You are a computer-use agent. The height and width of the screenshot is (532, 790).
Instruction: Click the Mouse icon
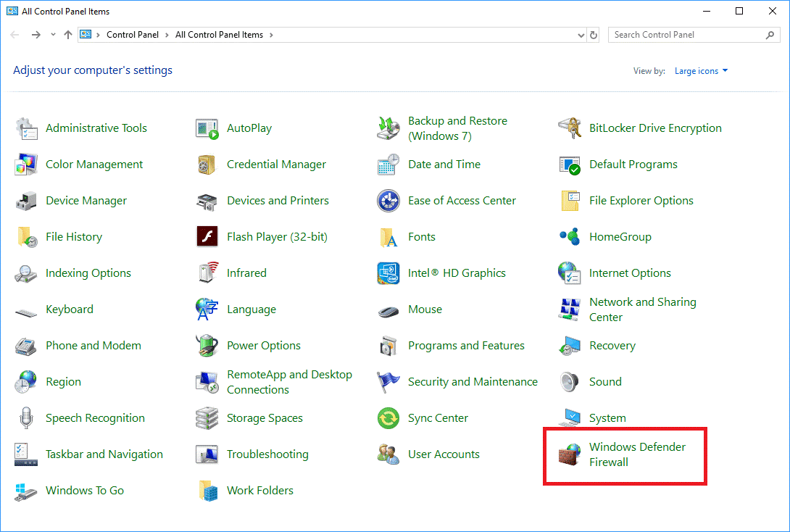pos(388,312)
